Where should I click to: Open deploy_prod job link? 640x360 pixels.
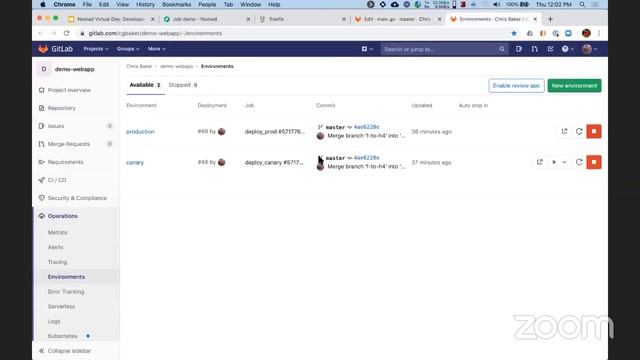[275, 131]
